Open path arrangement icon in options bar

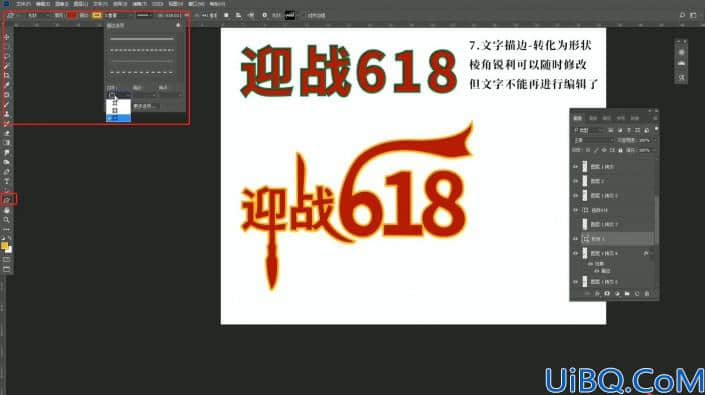pyautogui.click(x=251, y=15)
